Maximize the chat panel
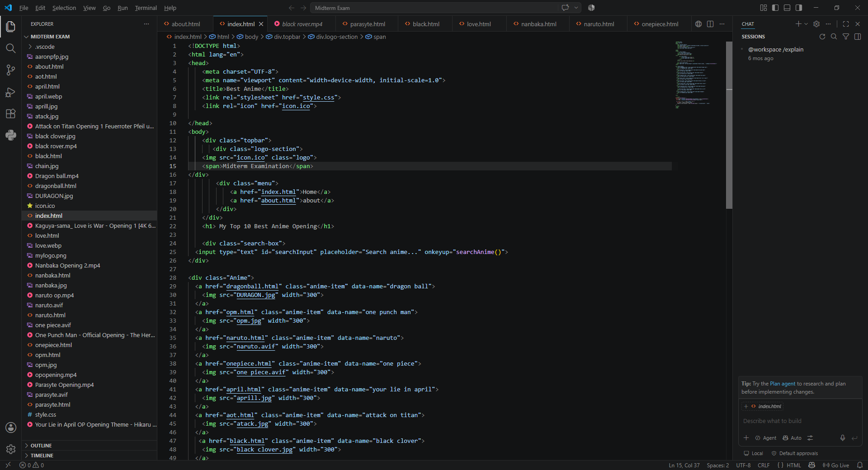The height and width of the screenshot is (470, 868). [846, 24]
